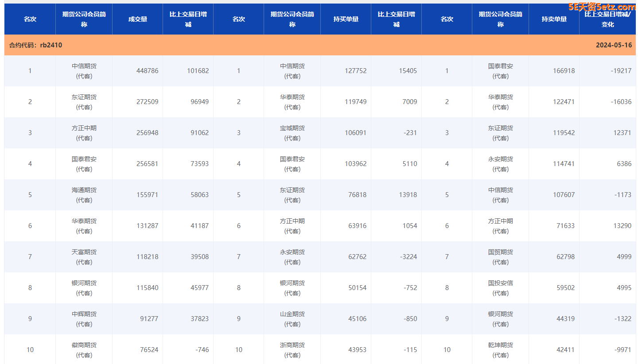Select short change value -9971
The height and width of the screenshot is (364, 638).
(623, 350)
